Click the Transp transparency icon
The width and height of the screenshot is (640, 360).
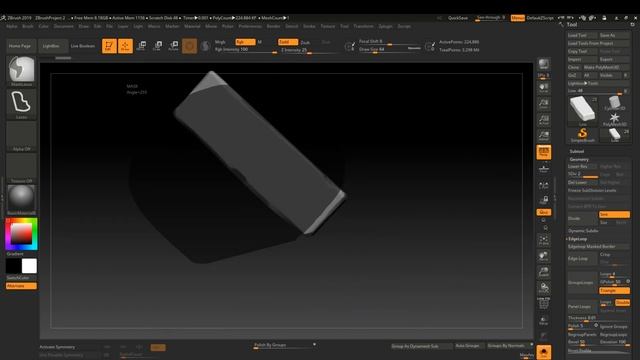(543, 320)
